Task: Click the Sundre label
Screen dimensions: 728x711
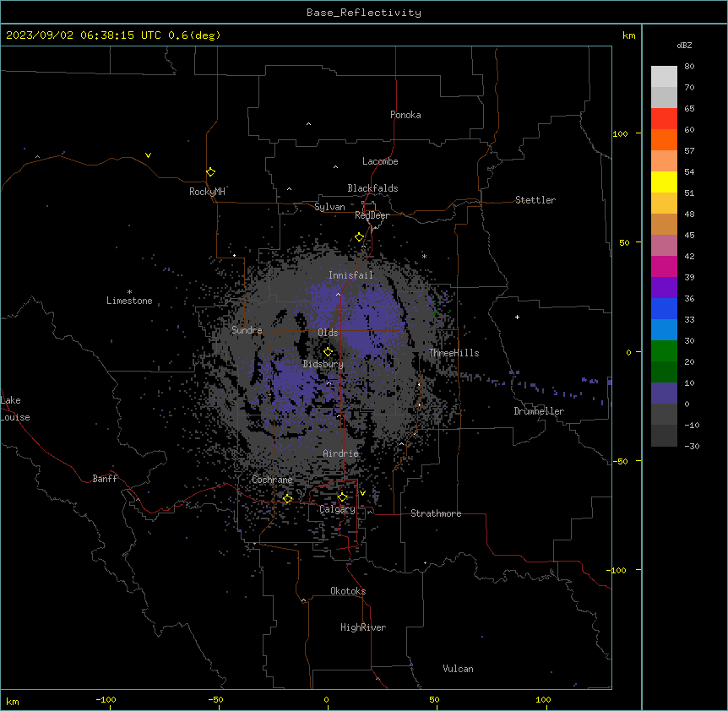Action: (247, 330)
